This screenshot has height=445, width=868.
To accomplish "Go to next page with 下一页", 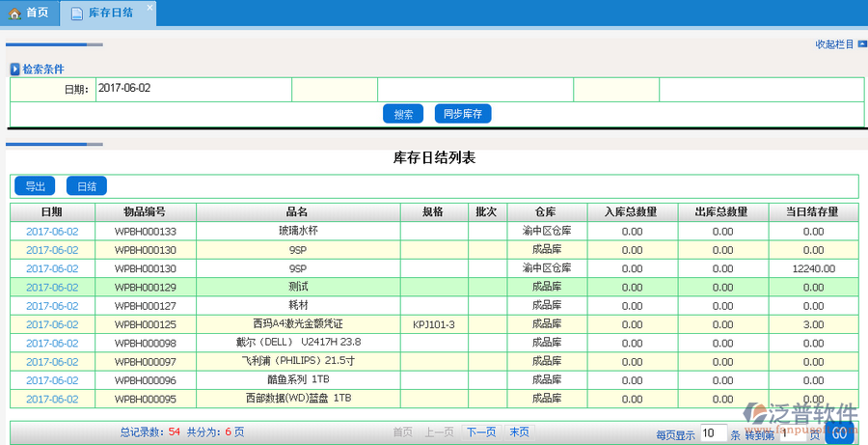I will [x=480, y=431].
